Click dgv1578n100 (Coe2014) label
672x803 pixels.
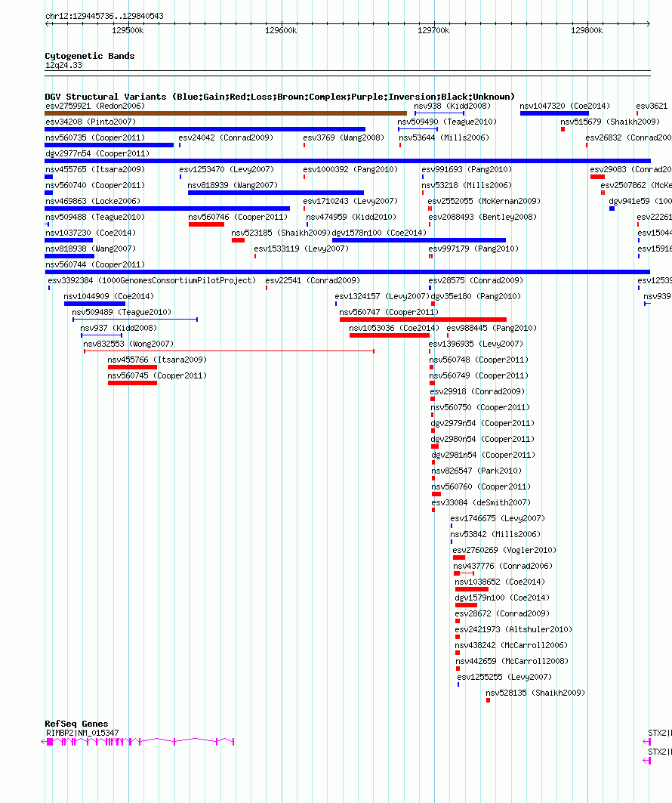pos(379,233)
